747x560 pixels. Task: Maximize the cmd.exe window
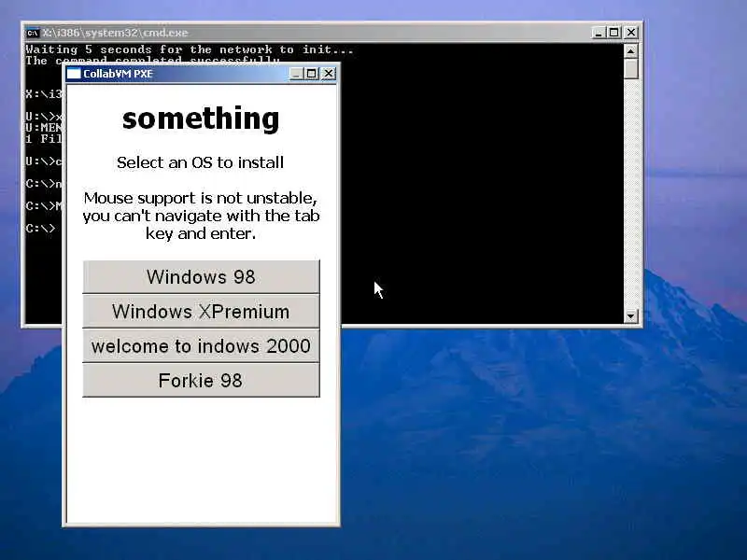click(614, 33)
